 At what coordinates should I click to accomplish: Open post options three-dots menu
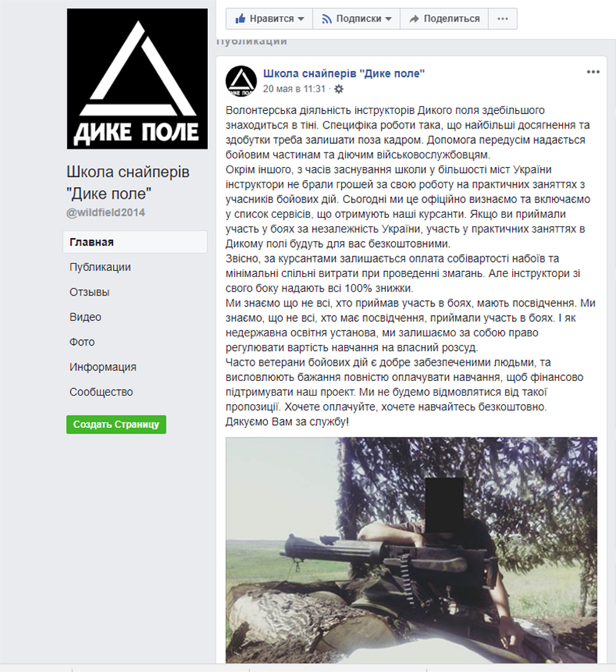click(x=593, y=72)
